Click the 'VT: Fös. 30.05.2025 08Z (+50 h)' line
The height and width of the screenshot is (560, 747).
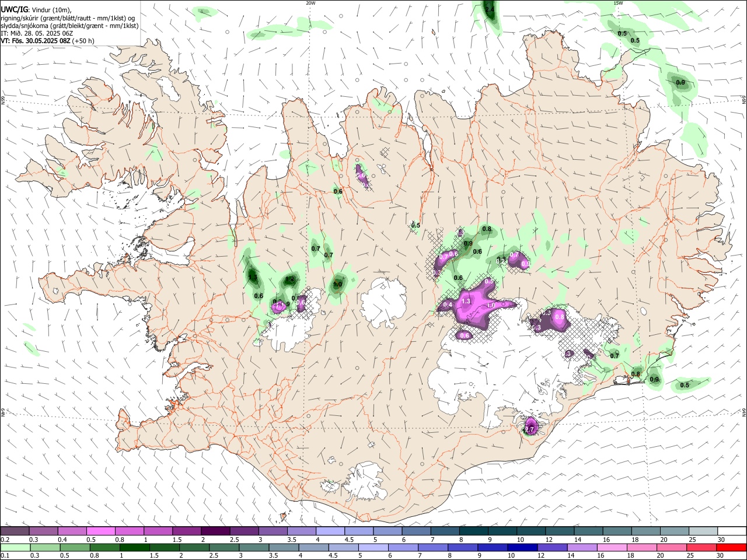pos(48,41)
